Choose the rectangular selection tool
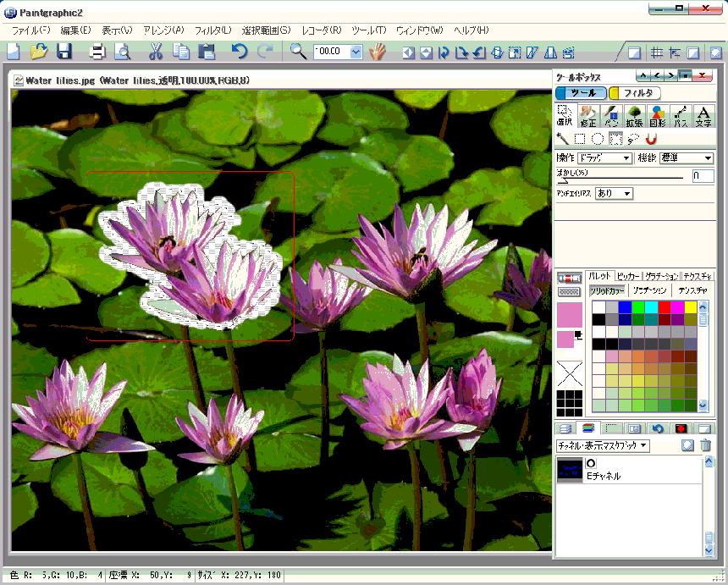The height and width of the screenshot is (585, 728). [579, 139]
